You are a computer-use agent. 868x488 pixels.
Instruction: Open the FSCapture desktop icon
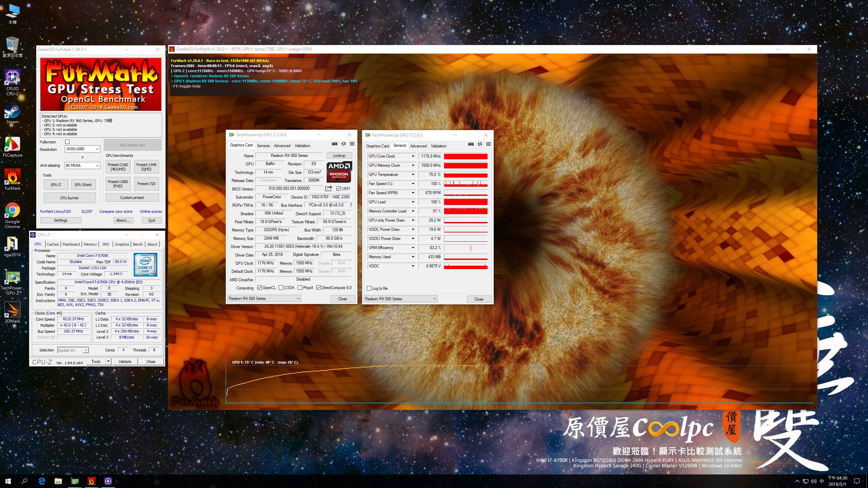coord(13,146)
